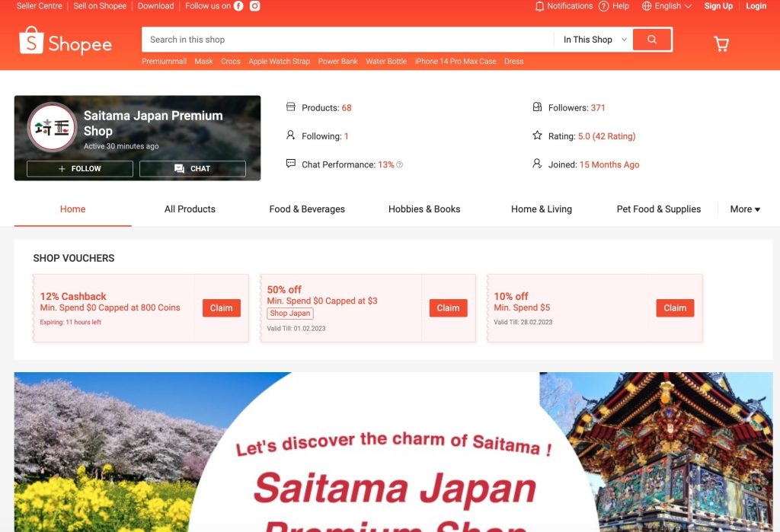780x532 pixels.
Task: Open Shopee's Instagram page icon
Action: coord(254,6)
